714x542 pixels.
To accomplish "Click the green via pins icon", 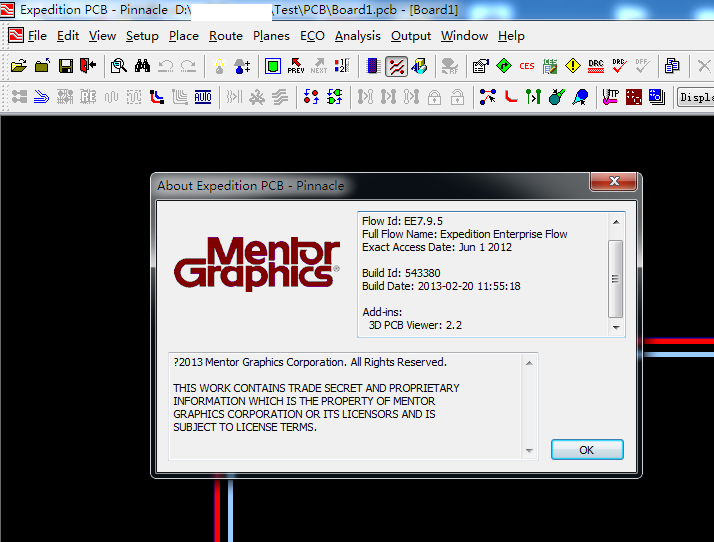I will (533, 97).
